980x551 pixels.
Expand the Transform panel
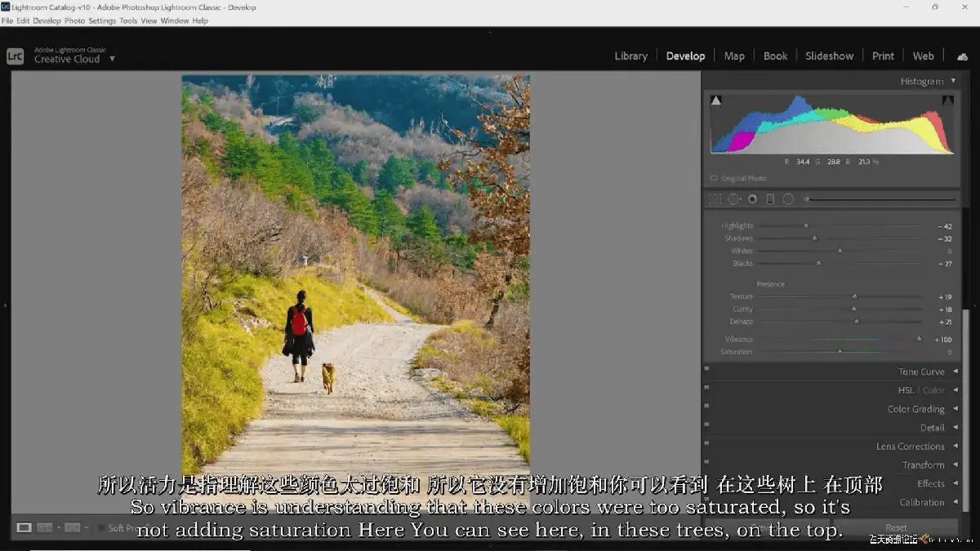point(955,465)
